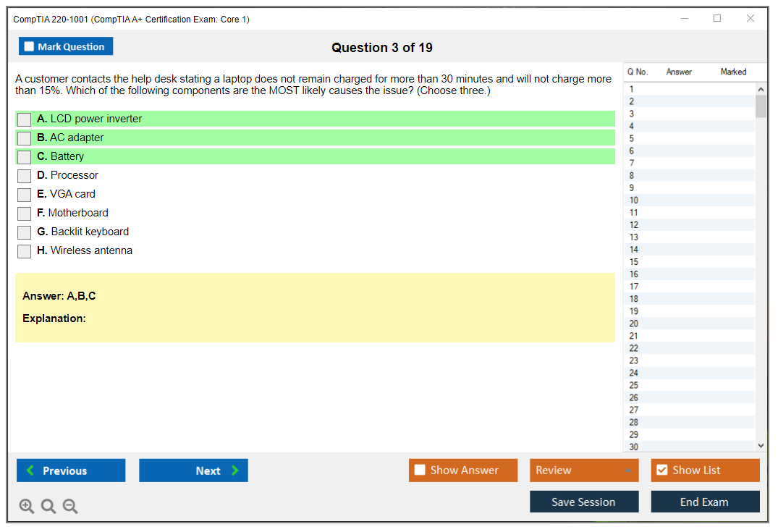Select question 10 in the list
The image size is (778, 532).
click(x=634, y=200)
